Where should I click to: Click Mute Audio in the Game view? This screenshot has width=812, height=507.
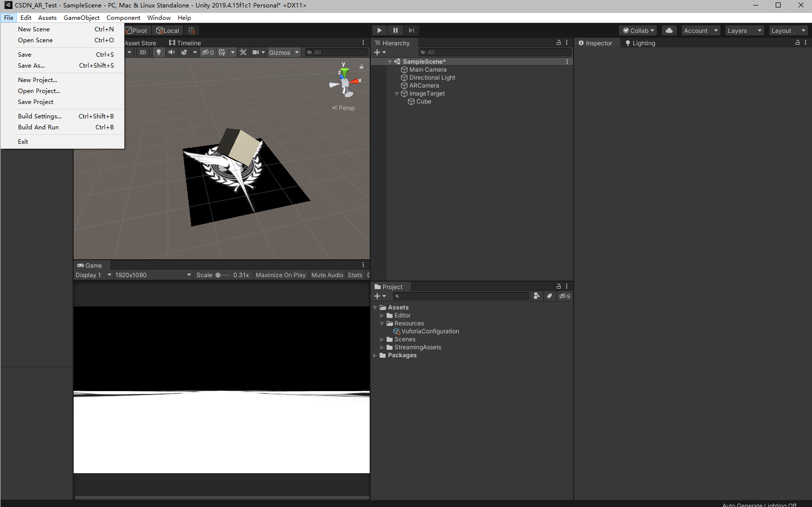327,275
